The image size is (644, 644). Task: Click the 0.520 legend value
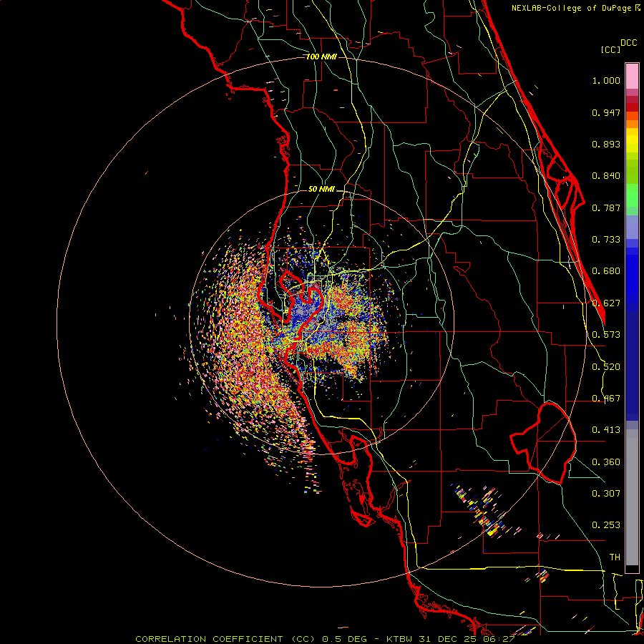(606, 367)
